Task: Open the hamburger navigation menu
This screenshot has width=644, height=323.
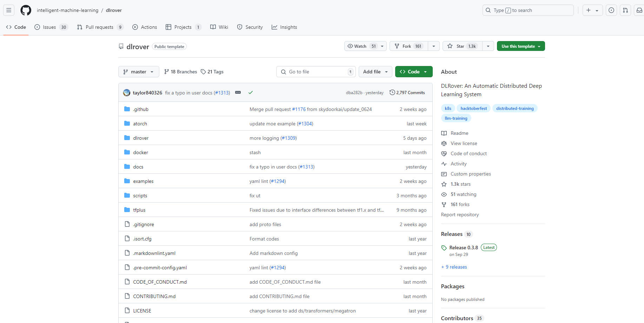Action: [x=9, y=10]
